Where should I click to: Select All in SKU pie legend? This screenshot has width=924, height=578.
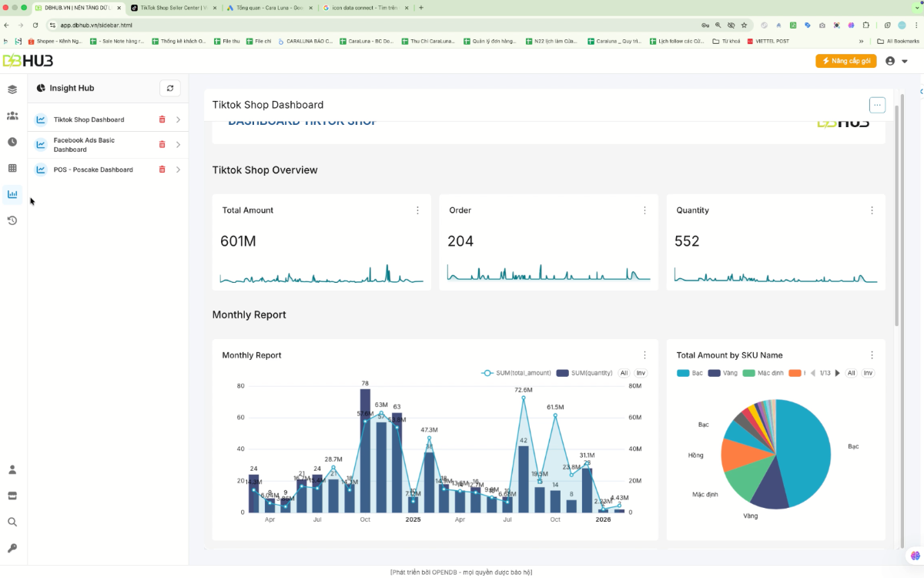(x=851, y=373)
